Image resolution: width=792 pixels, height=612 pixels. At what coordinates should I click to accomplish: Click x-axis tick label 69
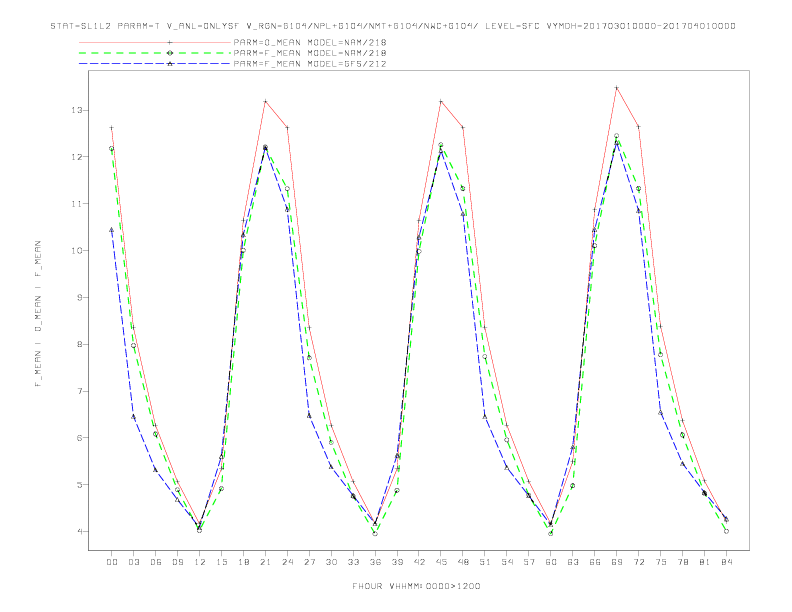(x=617, y=562)
